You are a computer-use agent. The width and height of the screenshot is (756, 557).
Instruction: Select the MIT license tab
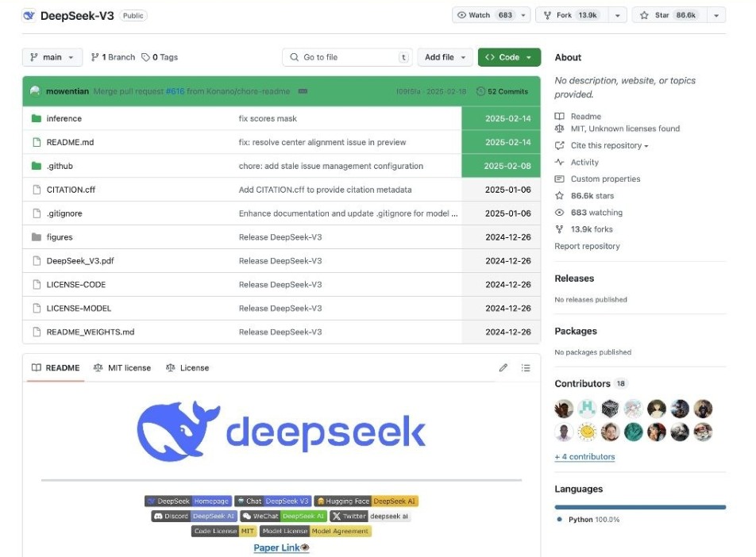(122, 367)
